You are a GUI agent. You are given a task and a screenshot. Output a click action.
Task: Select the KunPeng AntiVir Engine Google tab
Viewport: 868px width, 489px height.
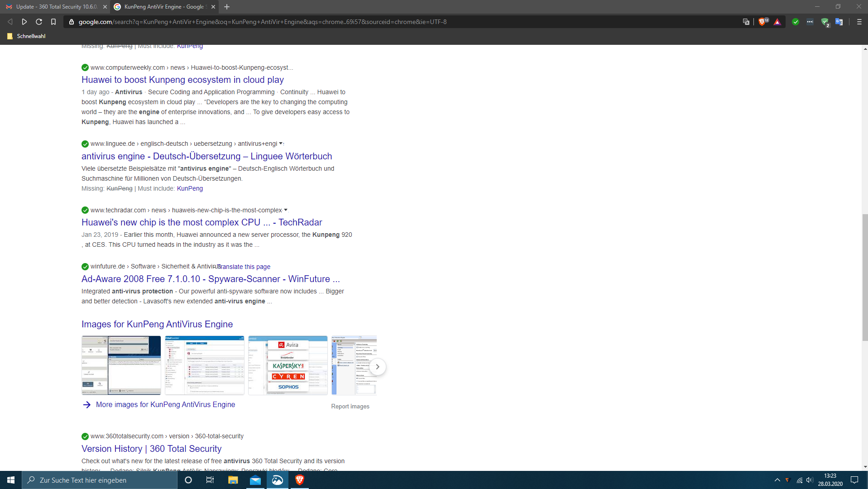click(x=164, y=7)
